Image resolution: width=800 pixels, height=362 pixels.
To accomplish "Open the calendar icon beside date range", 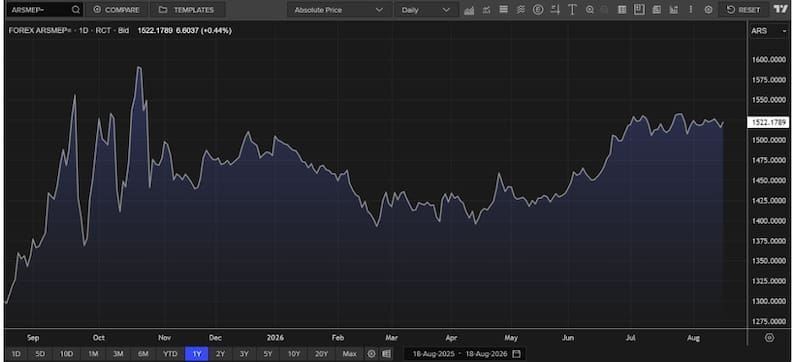I will click(516, 353).
